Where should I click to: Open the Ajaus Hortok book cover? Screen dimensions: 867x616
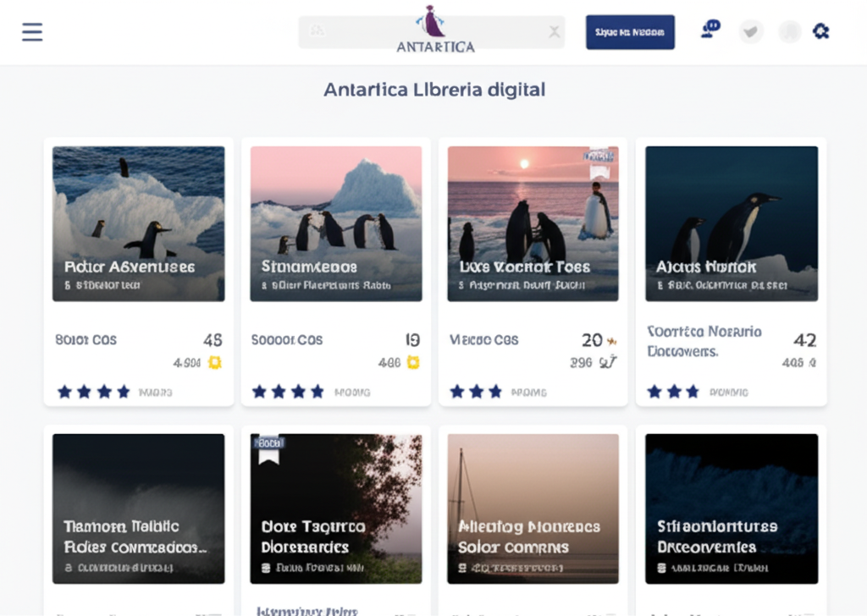(x=732, y=223)
